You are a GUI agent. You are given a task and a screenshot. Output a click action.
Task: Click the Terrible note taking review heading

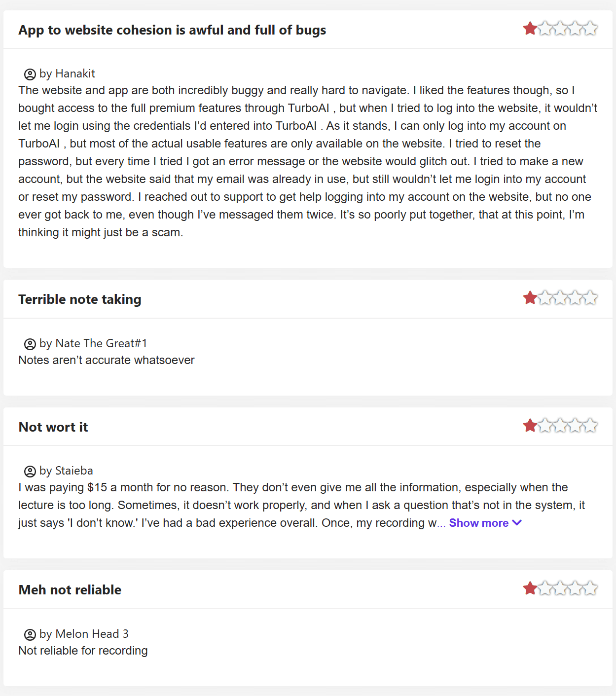[x=80, y=299]
